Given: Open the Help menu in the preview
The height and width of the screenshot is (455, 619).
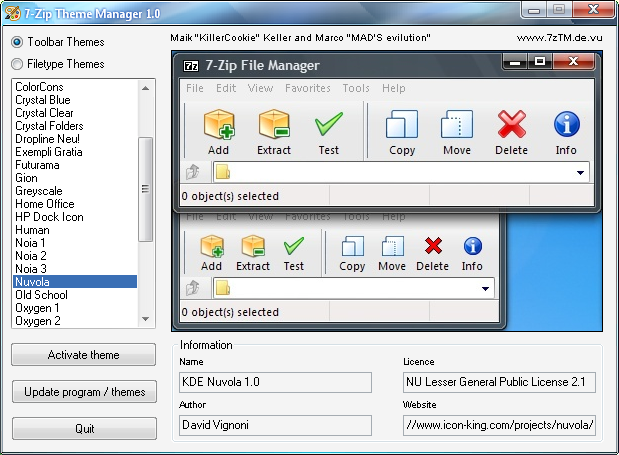Looking at the screenshot, I should coord(394,88).
